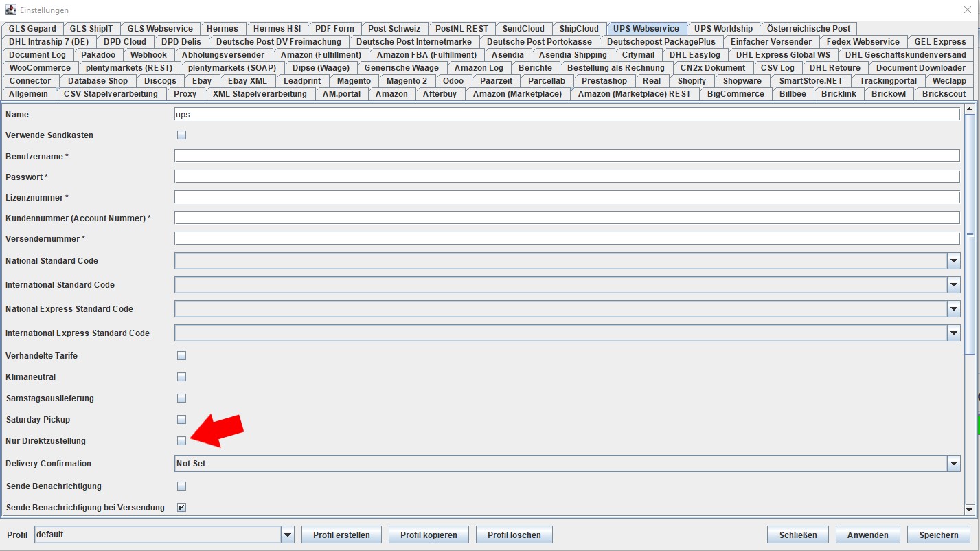Screen dimensions: 980x551
Task: Switch to the Magento 2 tab
Action: coord(407,81)
